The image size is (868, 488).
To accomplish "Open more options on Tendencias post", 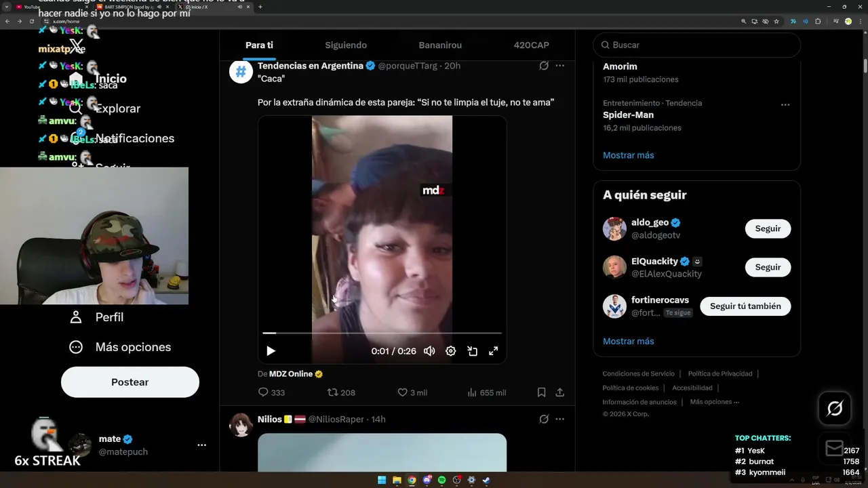I will 559,66.
